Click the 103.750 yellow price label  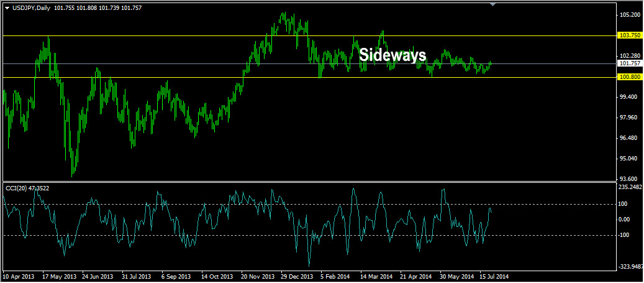630,36
